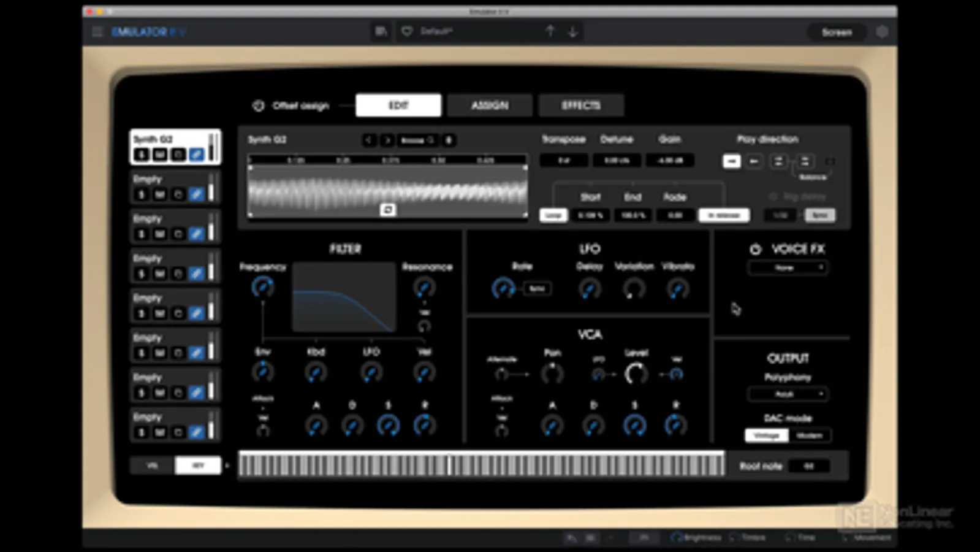
Task: Switch the keyboard view to KEY
Action: [x=198, y=466]
